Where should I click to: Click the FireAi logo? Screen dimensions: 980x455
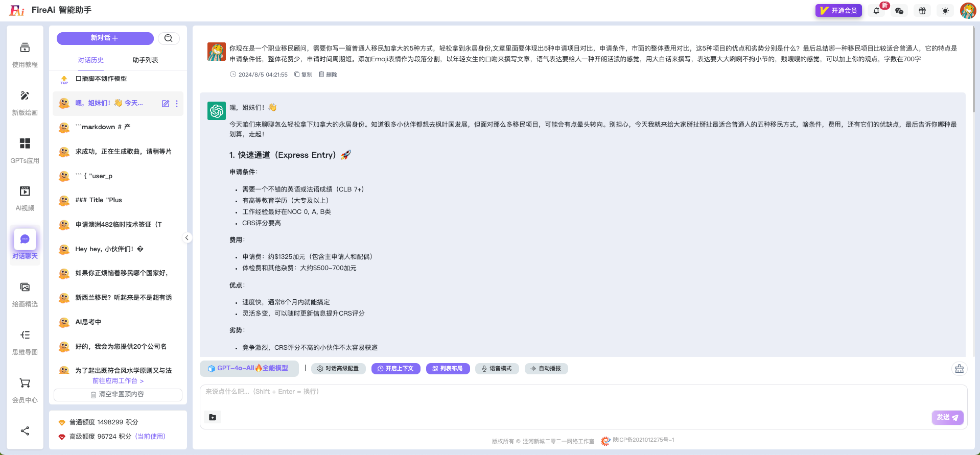point(17,10)
